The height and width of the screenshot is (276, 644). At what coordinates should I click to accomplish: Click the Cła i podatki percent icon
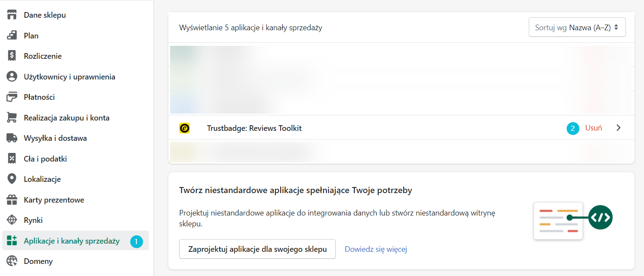(12, 159)
